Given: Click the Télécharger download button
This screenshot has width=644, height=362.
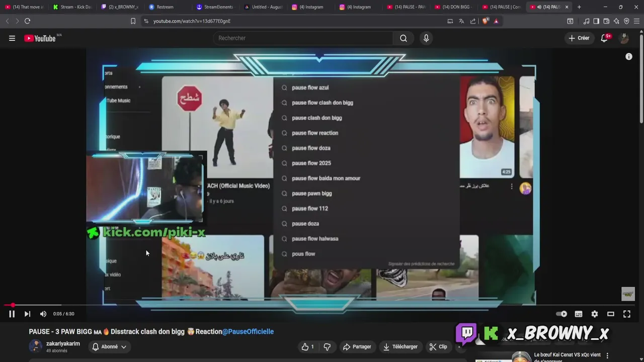Looking at the screenshot, I should (x=400, y=346).
